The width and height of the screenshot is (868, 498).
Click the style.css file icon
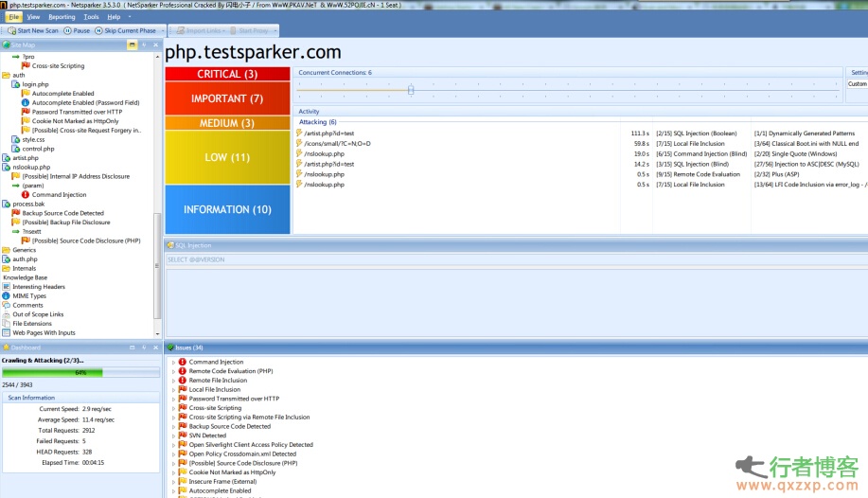16,139
